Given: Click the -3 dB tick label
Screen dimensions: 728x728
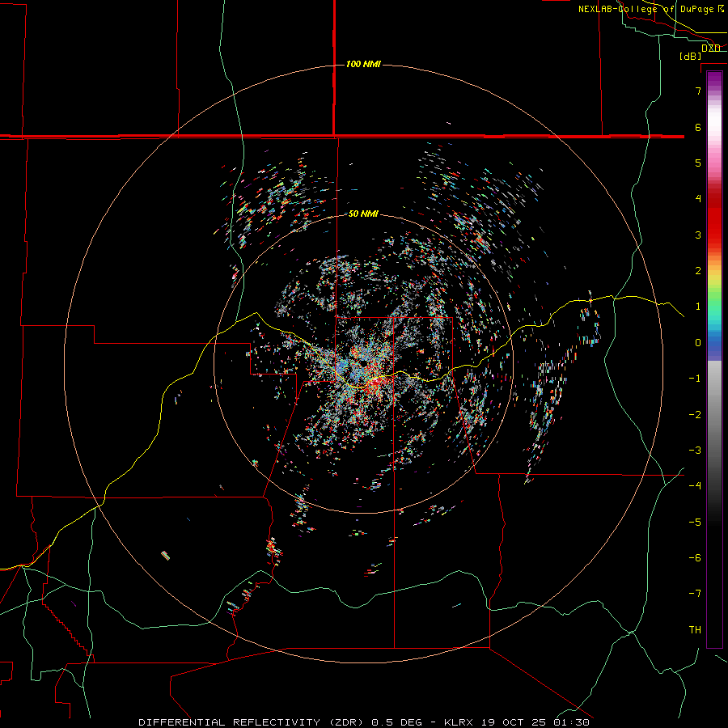Looking at the screenshot, I should click(x=695, y=451).
